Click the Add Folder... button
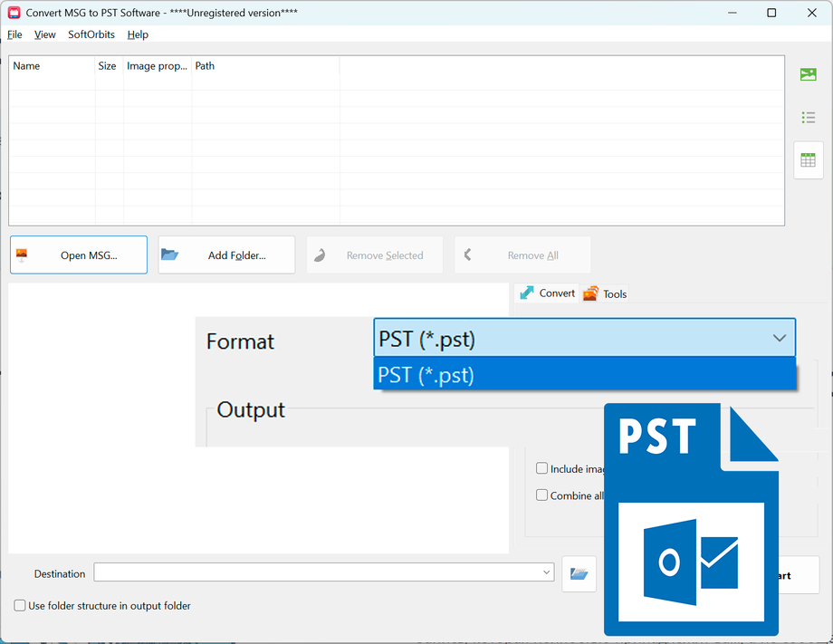This screenshot has width=833, height=644. point(227,255)
